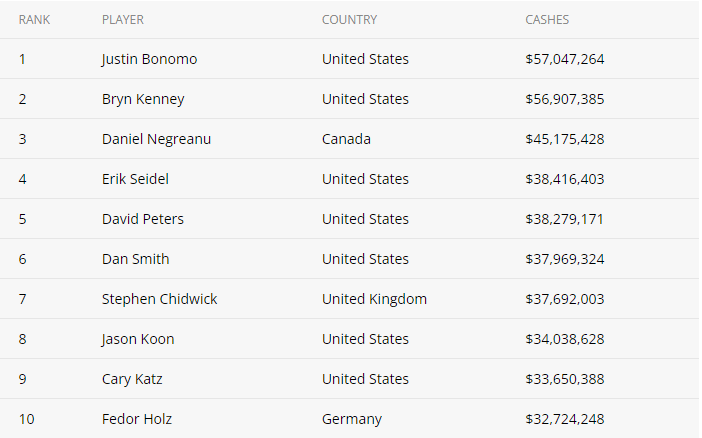Select player name Justin Bonomo
The image size is (702, 438).
[149, 59]
